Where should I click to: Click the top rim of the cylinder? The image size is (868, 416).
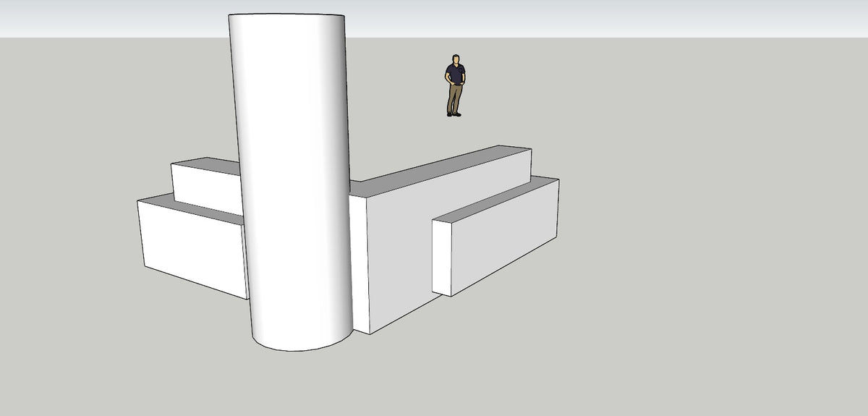coord(286,14)
